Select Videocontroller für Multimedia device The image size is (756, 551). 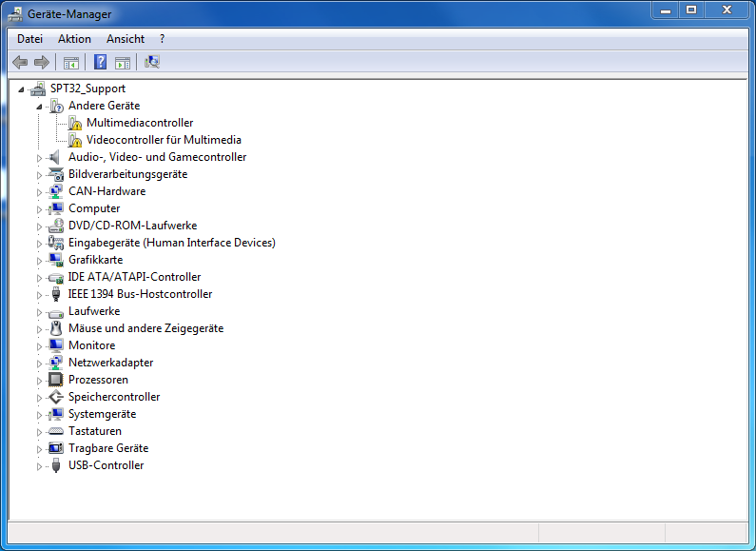[x=164, y=140]
